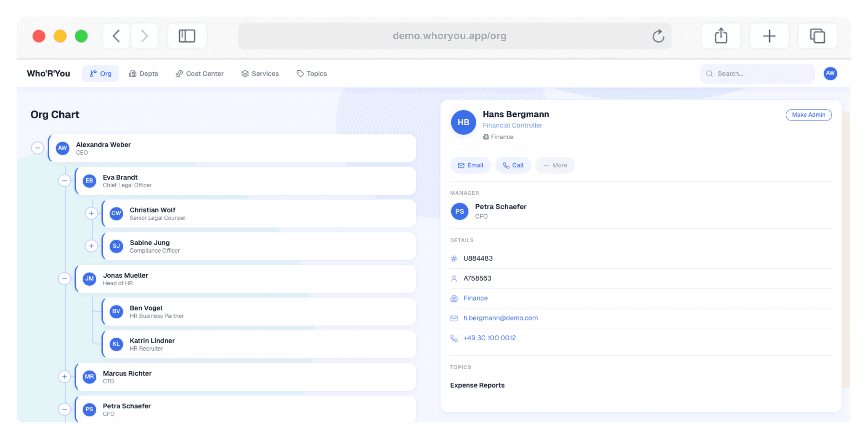
Task: Open the Topics tab
Action: (312, 74)
